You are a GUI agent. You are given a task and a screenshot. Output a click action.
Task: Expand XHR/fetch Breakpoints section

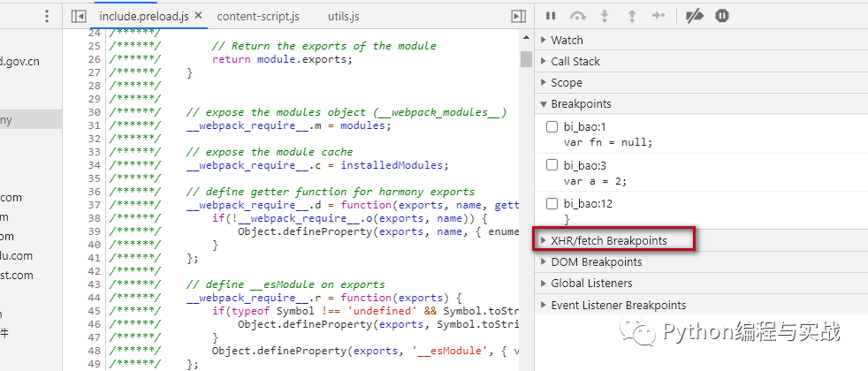click(x=701, y=240)
